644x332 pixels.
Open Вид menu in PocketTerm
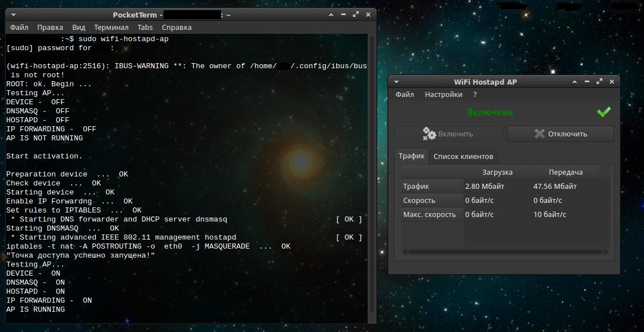[78, 28]
